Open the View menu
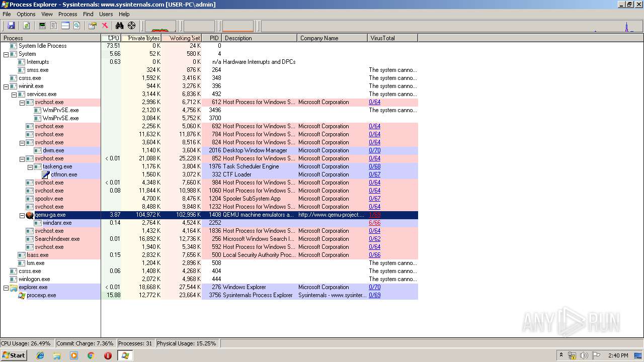Screen dimensions: 644x362 47,14
